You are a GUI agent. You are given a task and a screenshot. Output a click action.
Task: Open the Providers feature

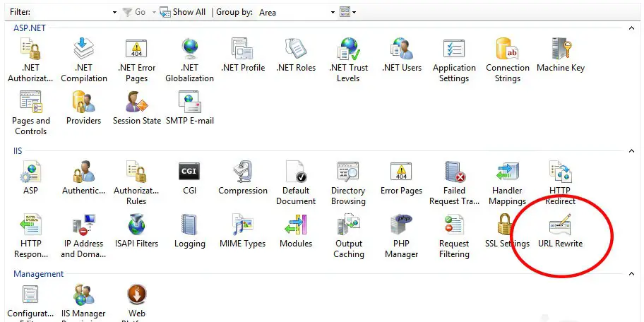click(84, 108)
